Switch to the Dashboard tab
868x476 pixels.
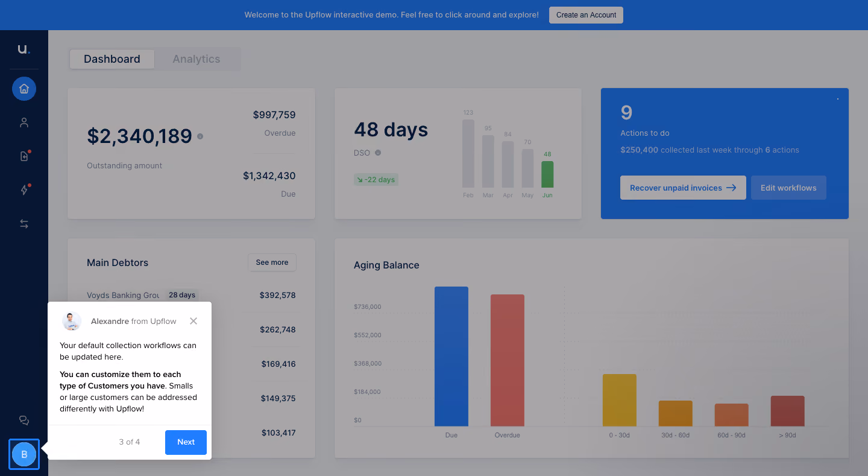pos(112,59)
